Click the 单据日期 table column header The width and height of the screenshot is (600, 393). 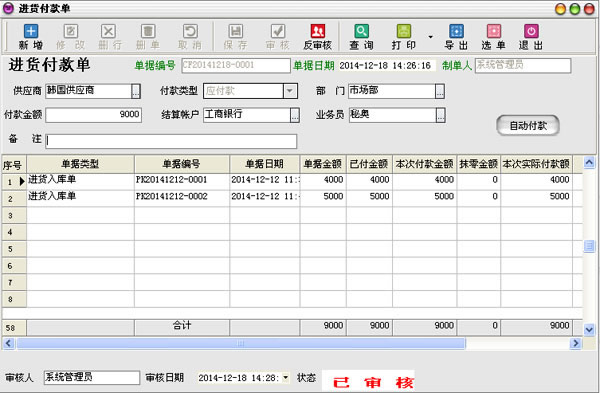coord(264,164)
